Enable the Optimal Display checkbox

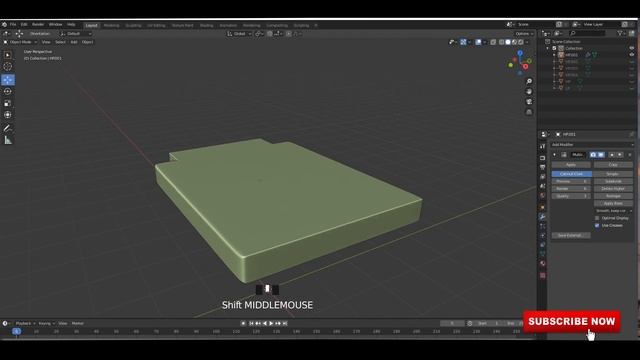(x=597, y=218)
